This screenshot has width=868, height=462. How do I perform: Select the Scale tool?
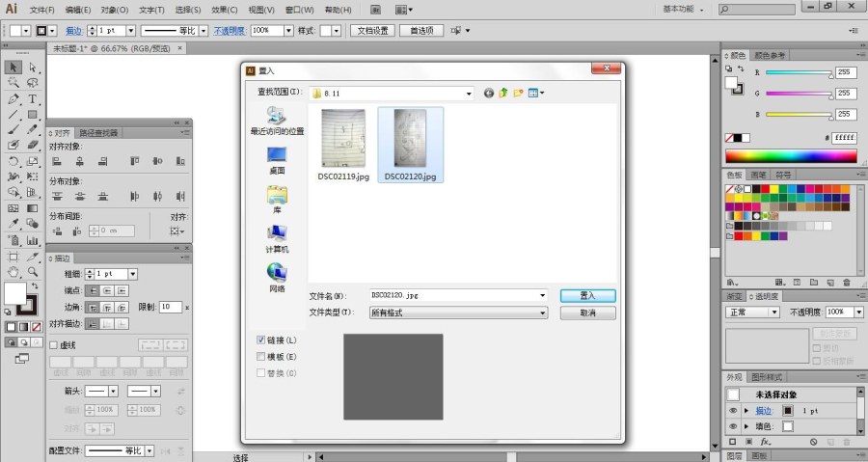[33, 161]
